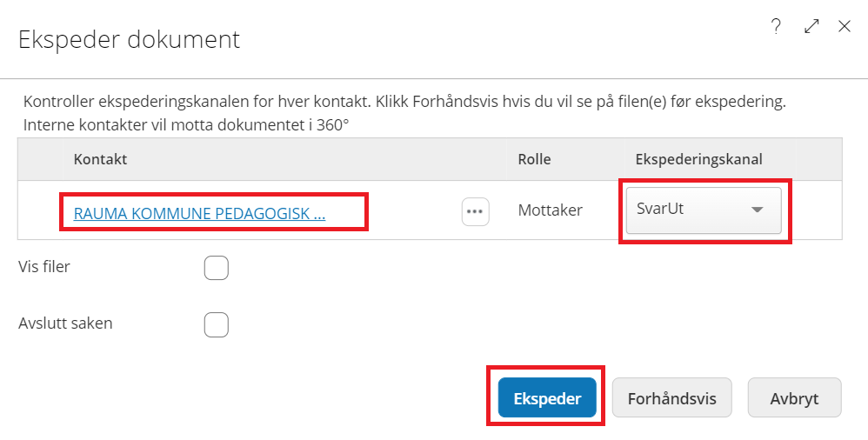Click the Ekspederingskanal column header
Viewport: 868px width, 440px height.
click(698, 160)
